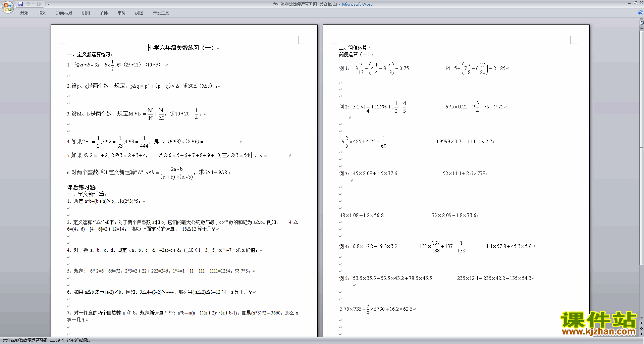Click 例 3 expression 45×2.08+1.5×37.6
Screen dimensions: 644x344
[x=375, y=174]
